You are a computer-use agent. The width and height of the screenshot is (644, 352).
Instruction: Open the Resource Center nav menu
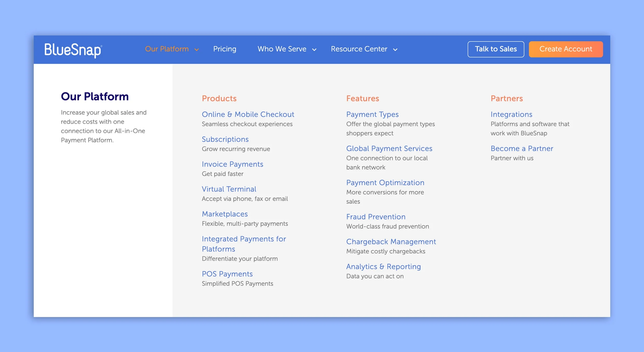point(359,49)
